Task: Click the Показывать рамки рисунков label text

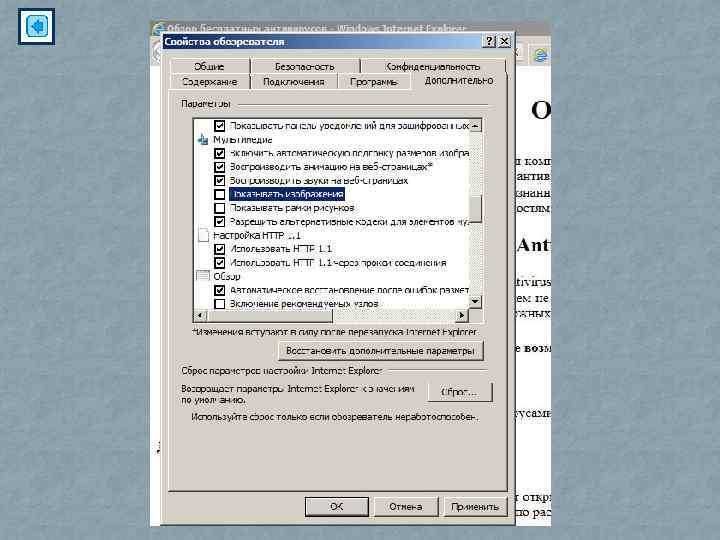Action: coord(292,208)
